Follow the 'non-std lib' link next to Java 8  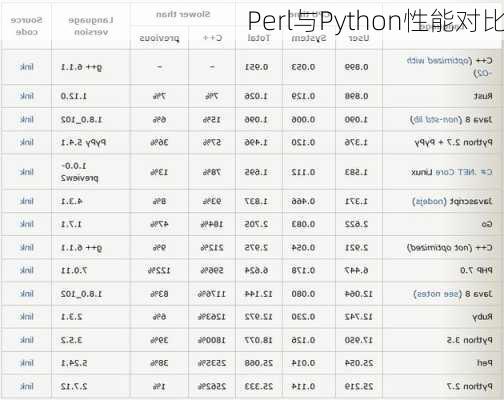437,119
